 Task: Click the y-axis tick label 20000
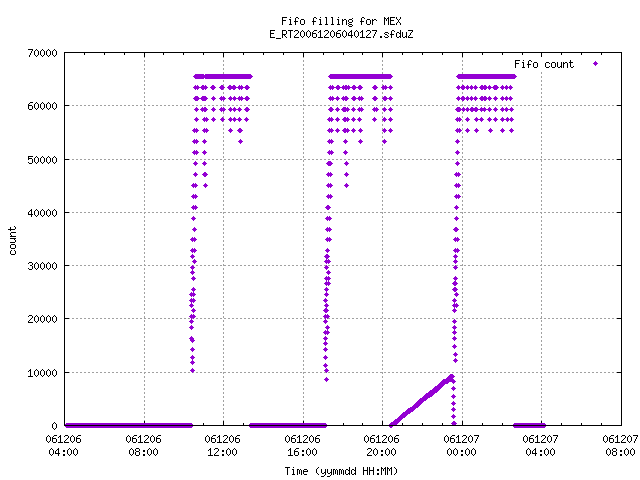click(42, 319)
